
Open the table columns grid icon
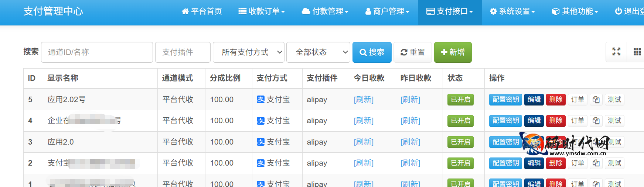coord(637,52)
